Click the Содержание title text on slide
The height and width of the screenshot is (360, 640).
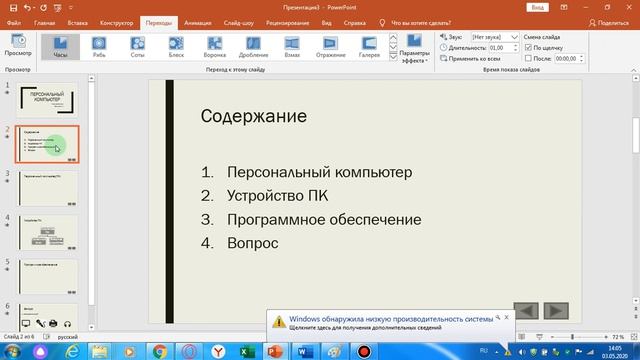253,116
